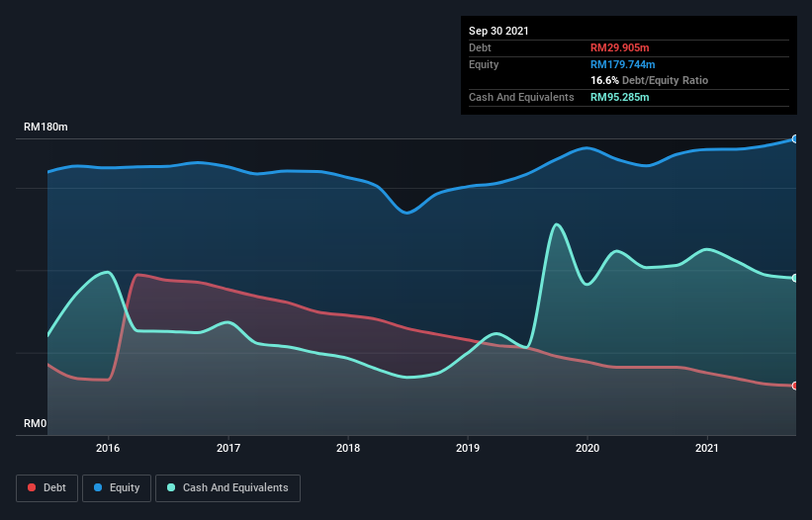This screenshot has height=520, width=812.
Task: Click the RM95.285m cash value
Action: point(620,97)
